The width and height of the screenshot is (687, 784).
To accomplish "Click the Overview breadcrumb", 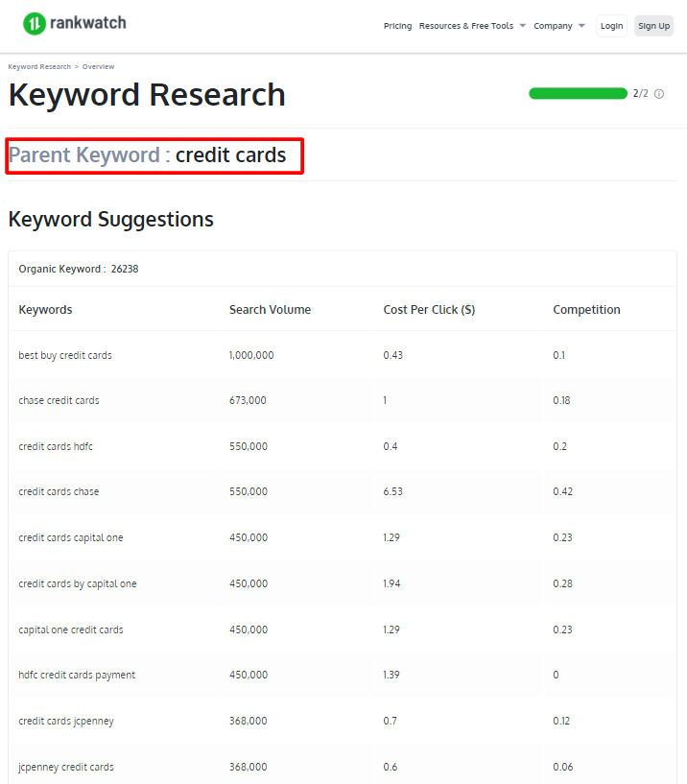I will (x=98, y=66).
